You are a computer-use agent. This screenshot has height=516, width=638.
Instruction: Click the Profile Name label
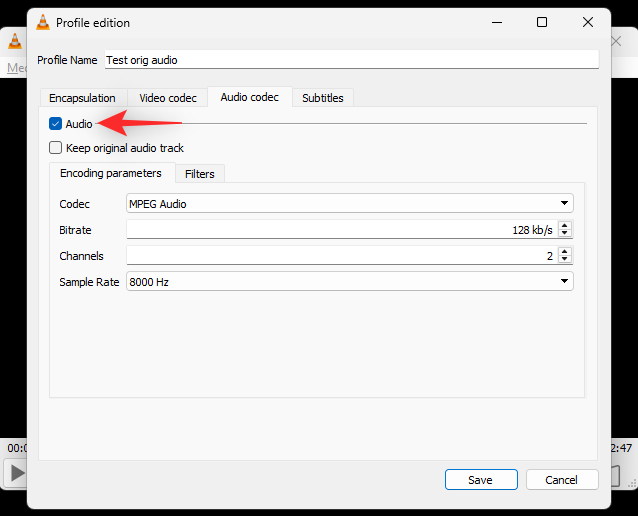click(67, 60)
